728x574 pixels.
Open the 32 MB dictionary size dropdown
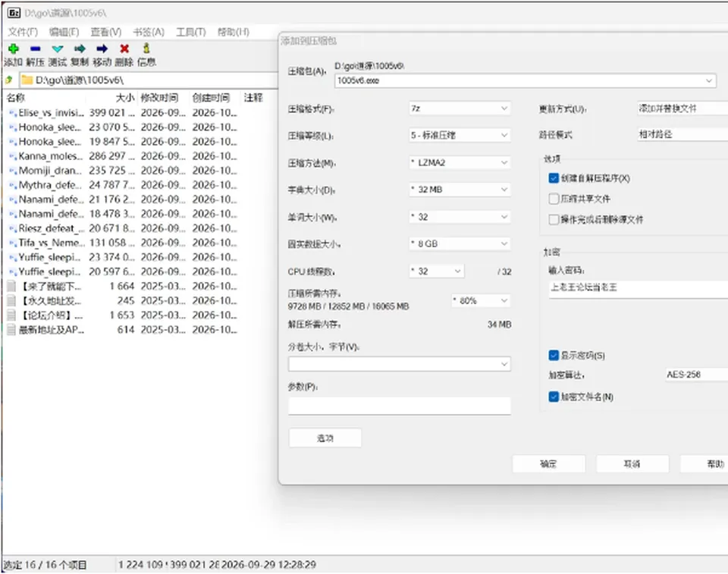click(x=460, y=190)
